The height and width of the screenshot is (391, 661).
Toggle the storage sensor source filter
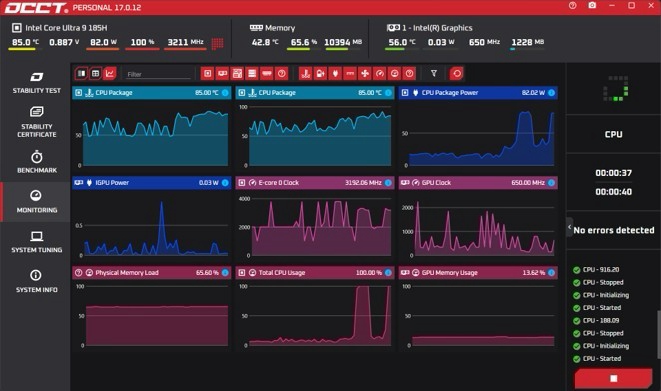pos(252,74)
